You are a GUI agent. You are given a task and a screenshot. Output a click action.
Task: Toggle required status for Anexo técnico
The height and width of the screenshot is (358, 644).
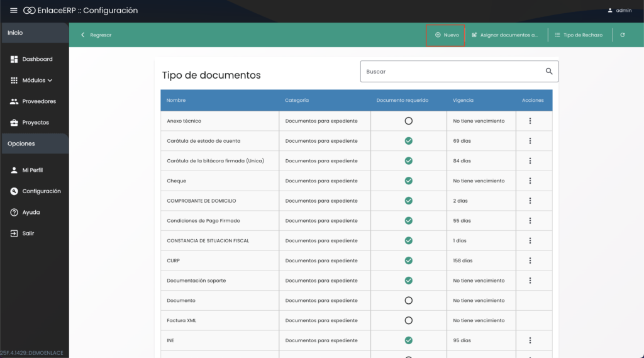(x=408, y=121)
